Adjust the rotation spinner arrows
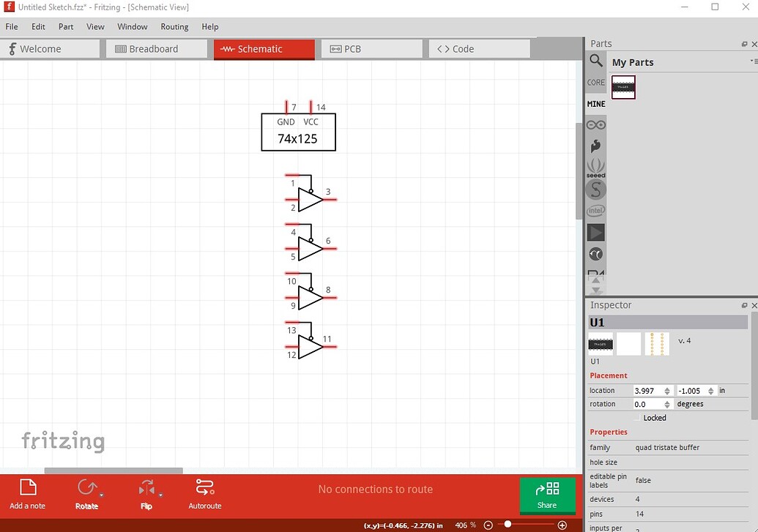This screenshot has height=532, width=758. (667, 405)
